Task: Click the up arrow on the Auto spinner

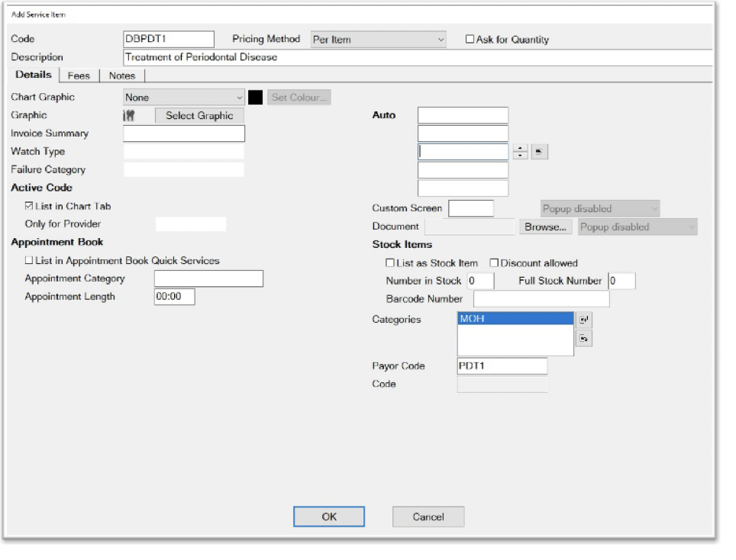Action: [521, 148]
